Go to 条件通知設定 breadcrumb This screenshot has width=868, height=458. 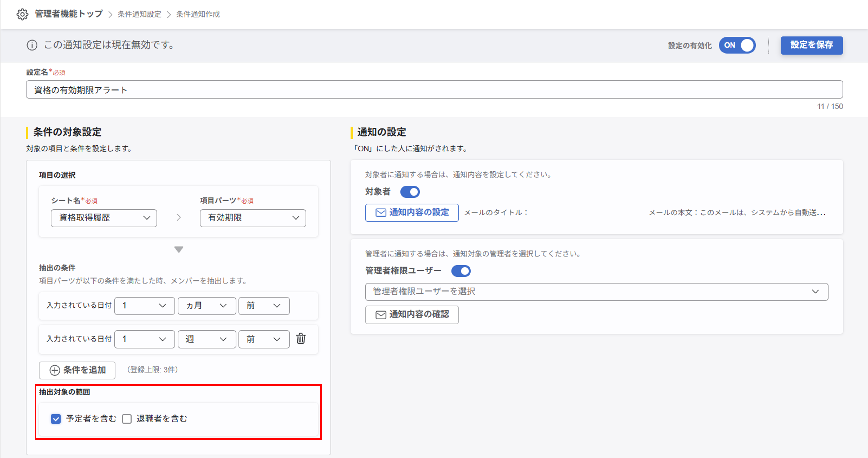coord(139,14)
